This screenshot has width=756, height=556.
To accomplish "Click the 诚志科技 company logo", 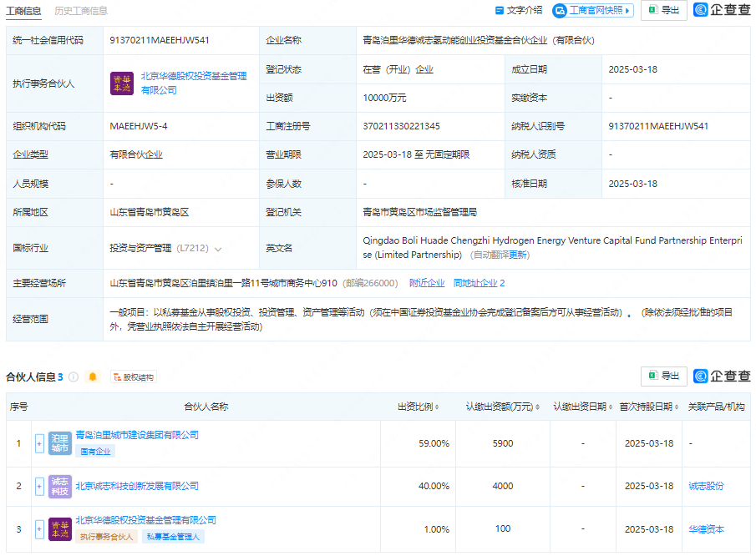I will pos(60,486).
